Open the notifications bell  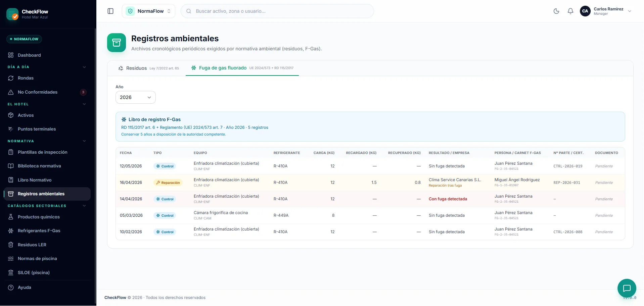click(570, 11)
